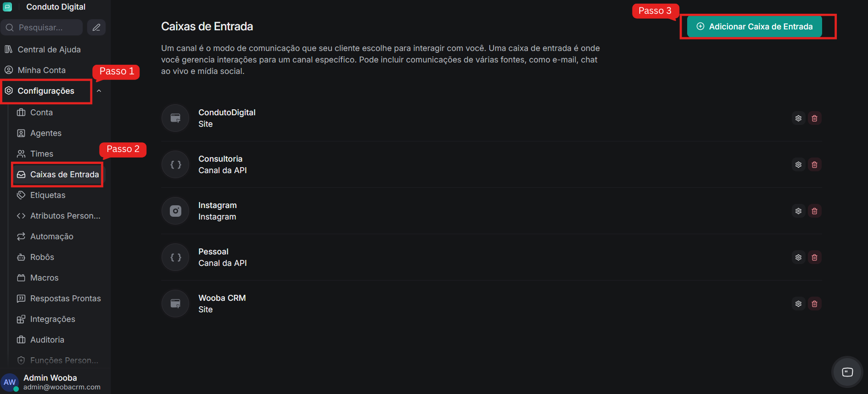868x394 pixels.
Task: Click the compose pencil icon beside search
Action: [96, 28]
